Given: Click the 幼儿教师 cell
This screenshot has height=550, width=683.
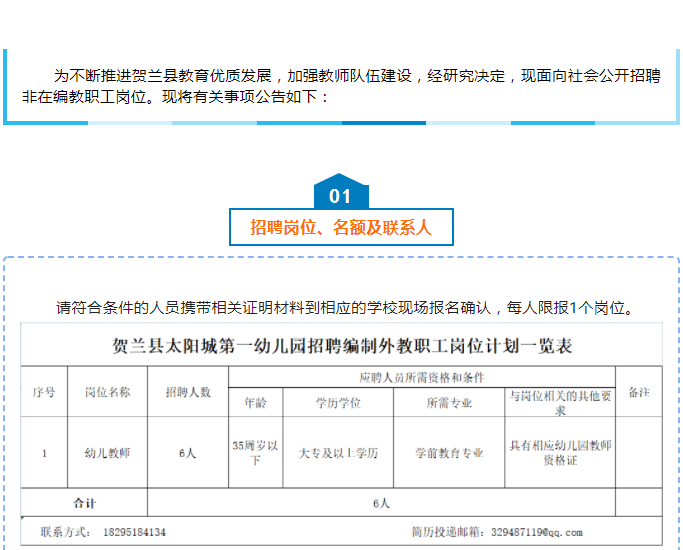Looking at the screenshot, I should 108,453.
